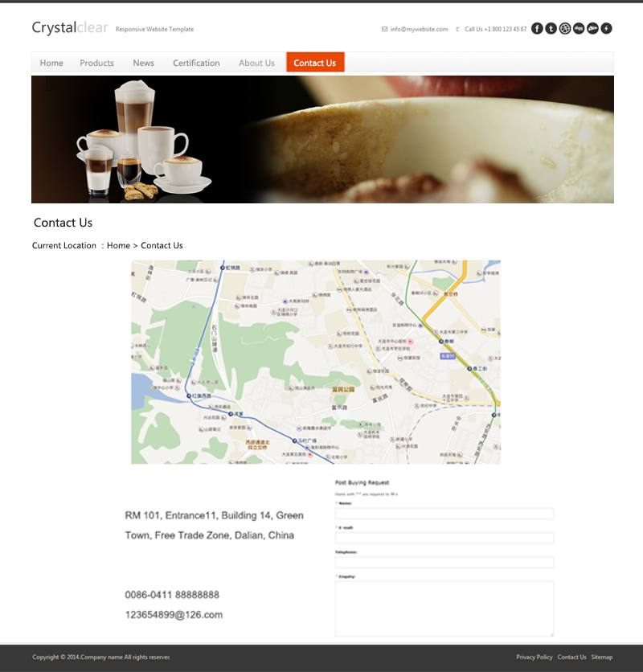643x672 pixels.
Task: Click the fifth social icon beside Digg
Action: tap(592, 28)
